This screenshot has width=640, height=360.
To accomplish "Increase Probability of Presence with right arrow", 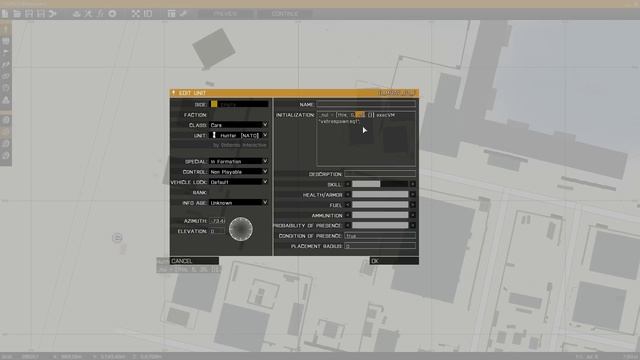I will click(413, 225).
